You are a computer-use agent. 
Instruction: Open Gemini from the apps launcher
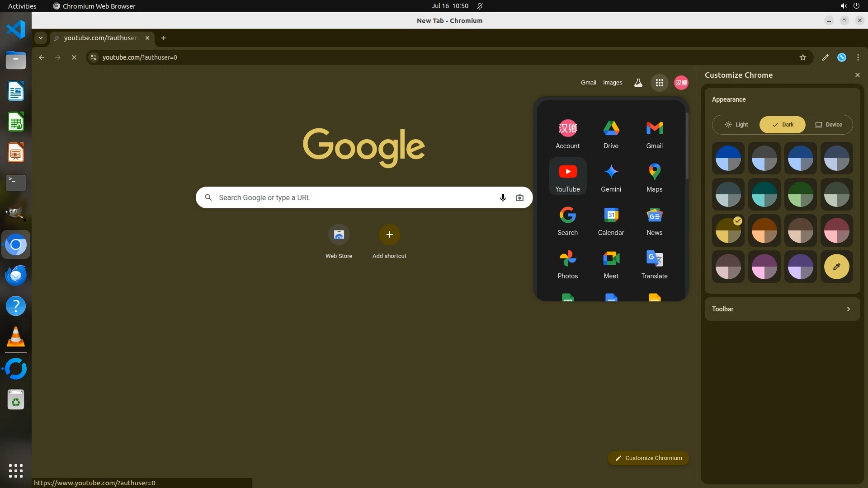pos(611,177)
